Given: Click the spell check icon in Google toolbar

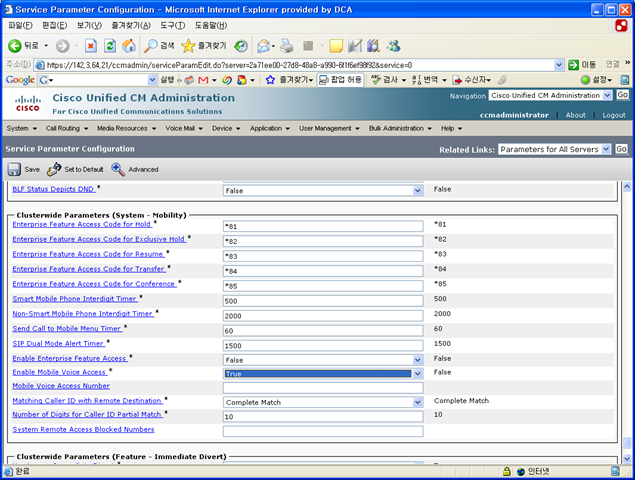Looking at the screenshot, I should (376, 80).
